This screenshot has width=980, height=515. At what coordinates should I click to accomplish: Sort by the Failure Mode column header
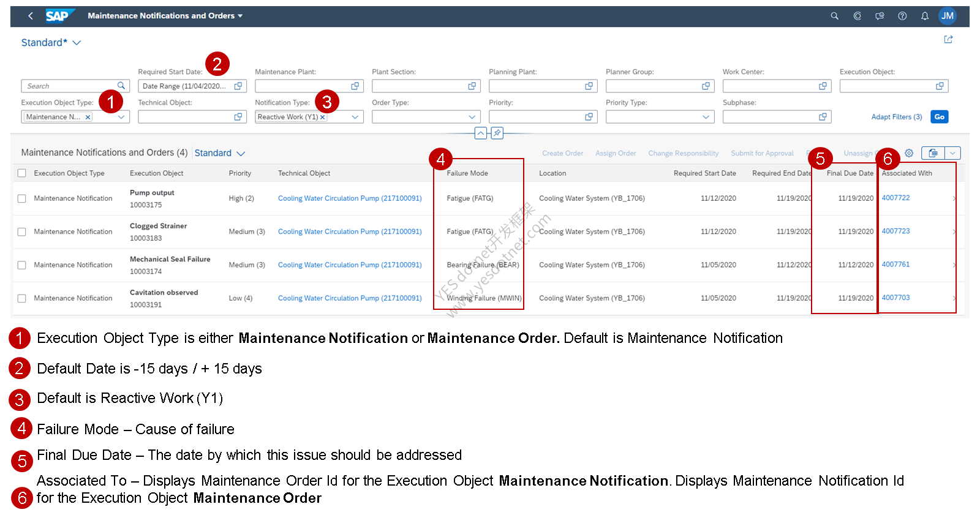point(467,173)
